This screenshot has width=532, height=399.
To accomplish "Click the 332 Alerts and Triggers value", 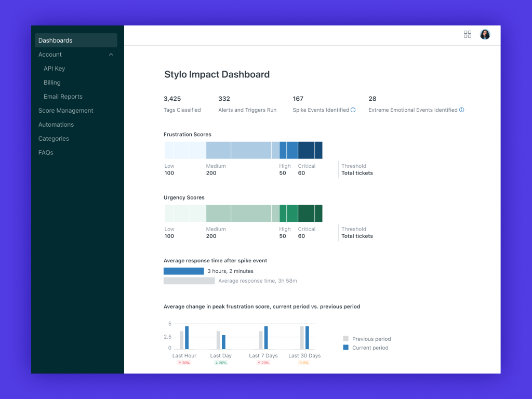I will [224, 99].
